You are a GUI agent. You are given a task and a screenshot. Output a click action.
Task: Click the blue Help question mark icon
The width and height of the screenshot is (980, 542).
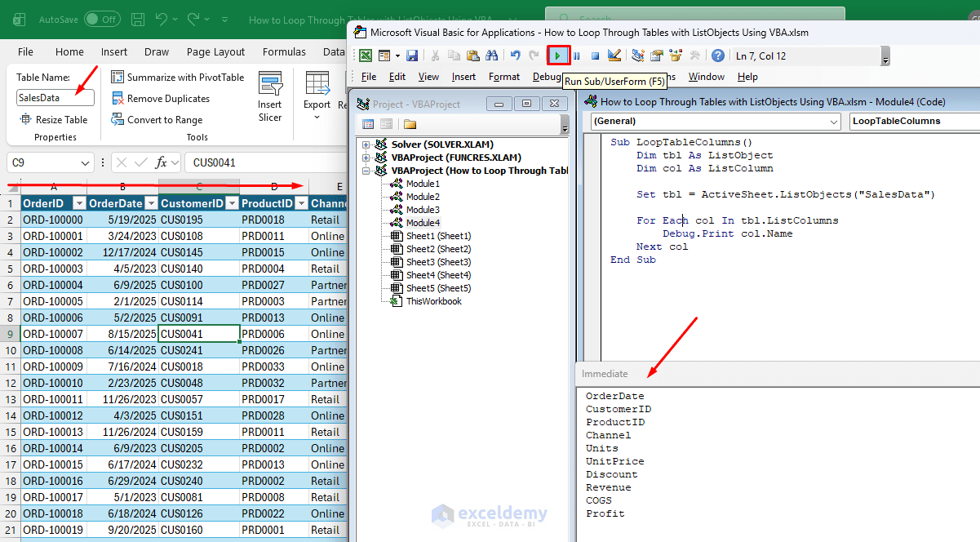coord(718,56)
